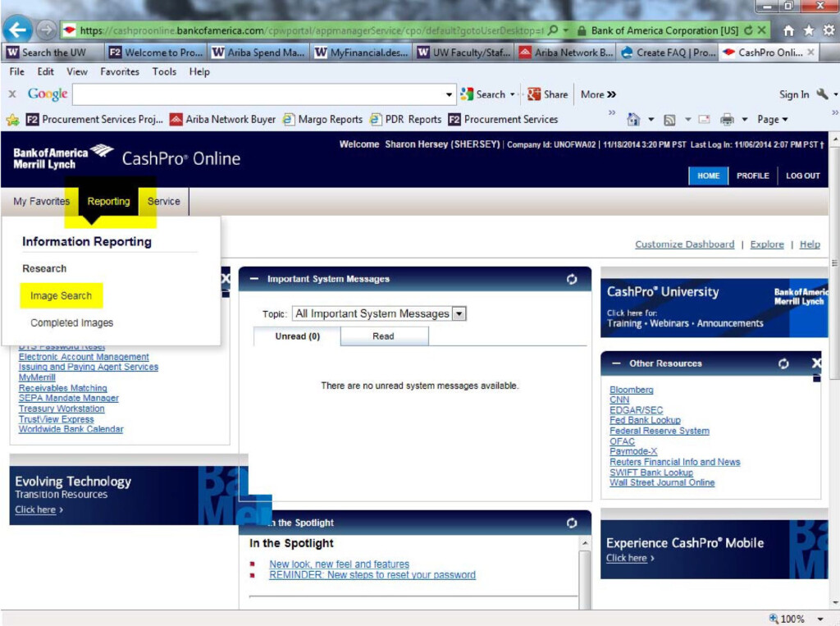Close the CashPro Online browser tab
The width and height of the screenshot is (840, 626).
click(x=810, y=52)
